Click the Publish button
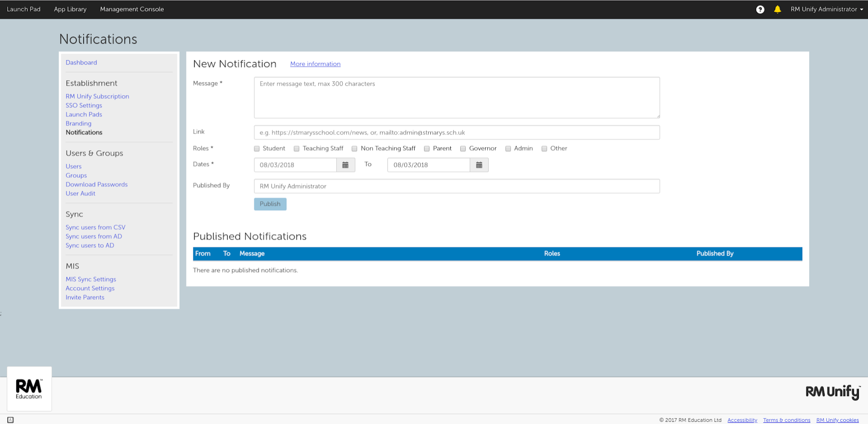868x424 pixels. (x=270, y=204)
